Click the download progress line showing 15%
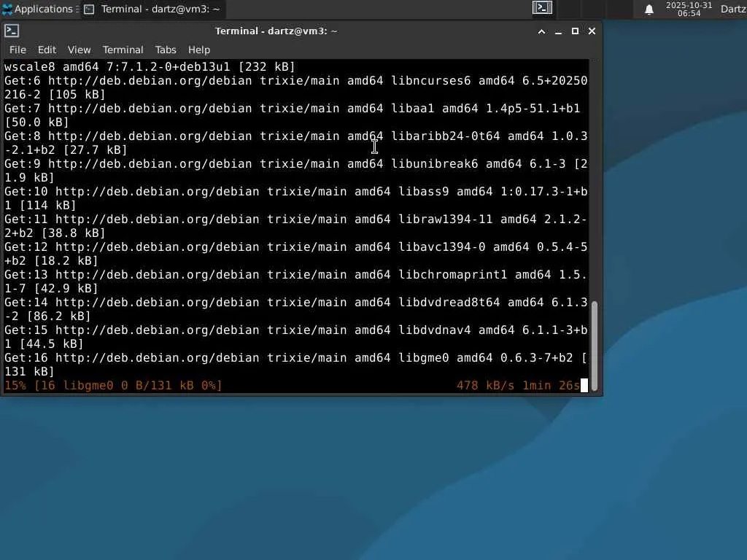 pyautogui.click(x=295, y=385)
